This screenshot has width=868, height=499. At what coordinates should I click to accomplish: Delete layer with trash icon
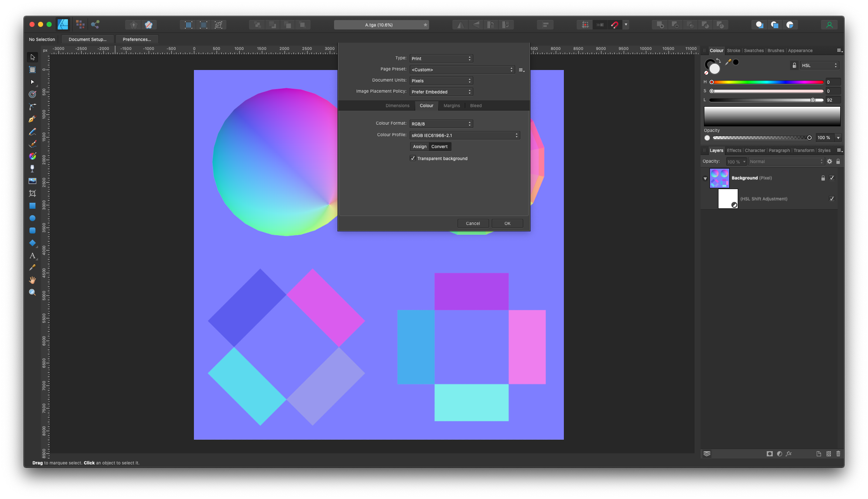click(x=838, y=454)
